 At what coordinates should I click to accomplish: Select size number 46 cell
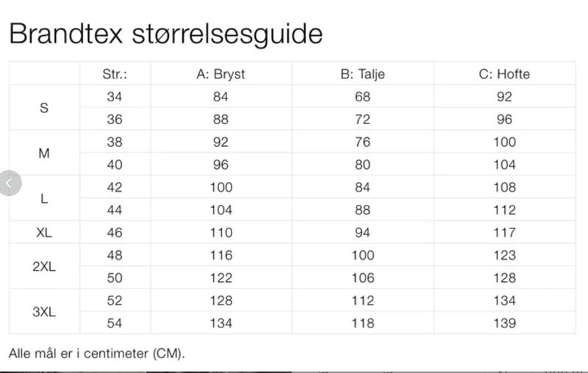114,233
